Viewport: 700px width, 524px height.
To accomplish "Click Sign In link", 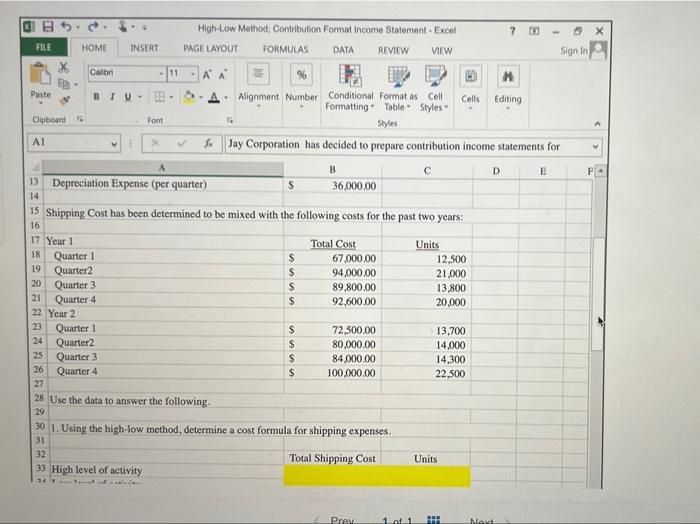I will [x=574, y=51].
